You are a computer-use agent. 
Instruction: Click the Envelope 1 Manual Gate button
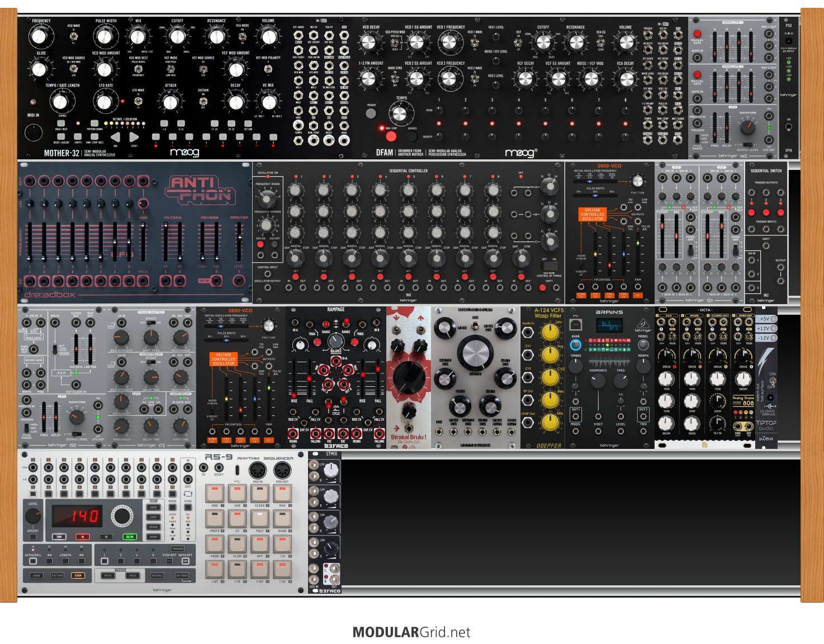pos(697,34)
